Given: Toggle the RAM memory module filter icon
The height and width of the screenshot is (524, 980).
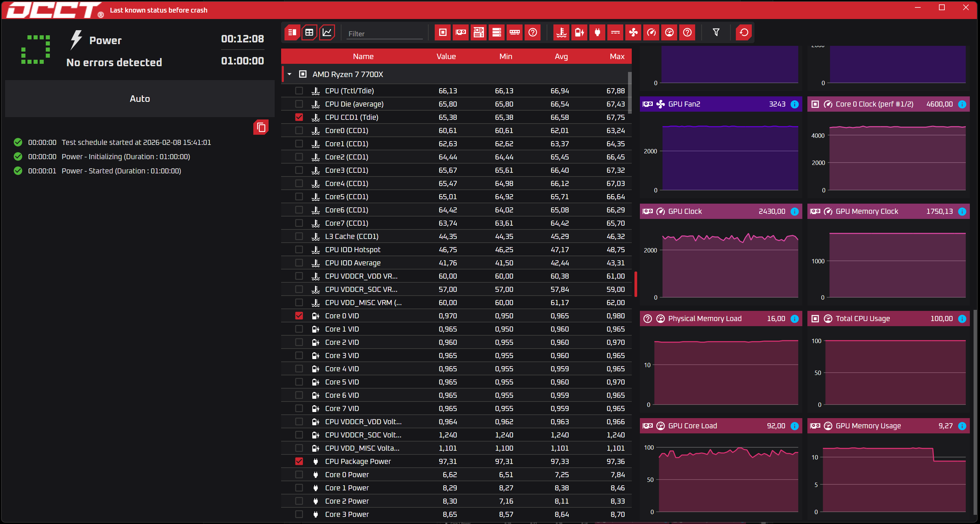Looking at the screenshot, I should coord(515,32).
